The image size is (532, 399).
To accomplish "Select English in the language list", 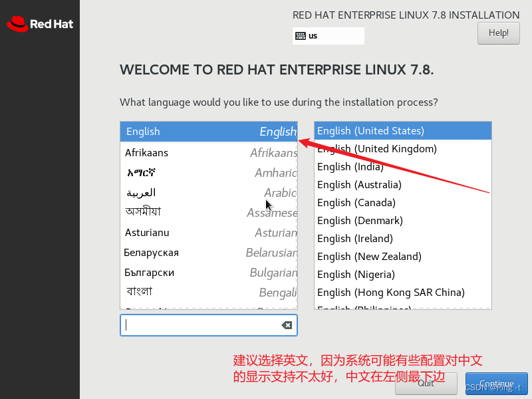I will pos(209,132).
